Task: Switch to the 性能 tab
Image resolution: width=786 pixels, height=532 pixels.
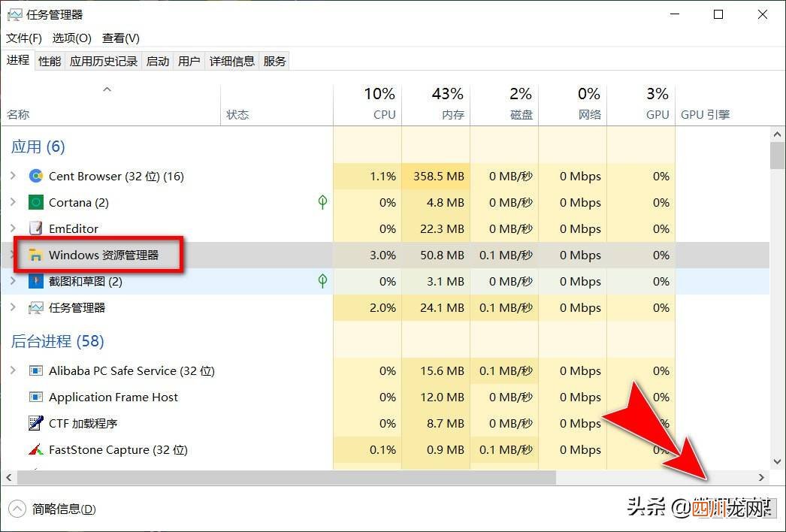Action: click(x=50, y=61)
